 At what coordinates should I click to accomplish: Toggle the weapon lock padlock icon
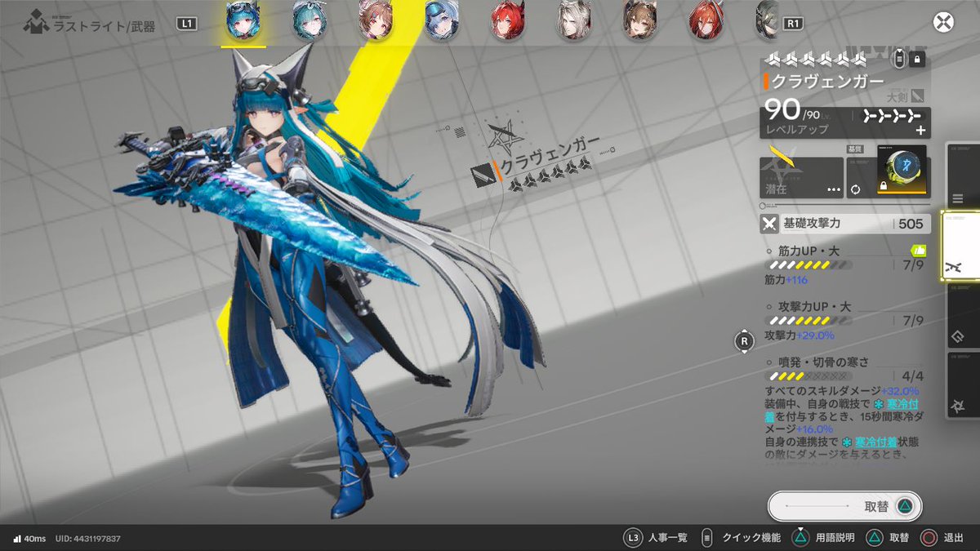(917, 59)
